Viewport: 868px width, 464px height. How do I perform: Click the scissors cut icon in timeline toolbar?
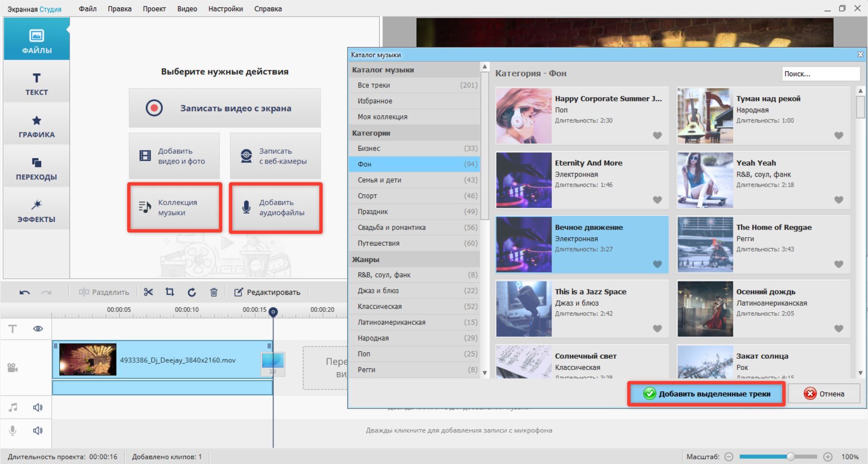tap(148, 292)
